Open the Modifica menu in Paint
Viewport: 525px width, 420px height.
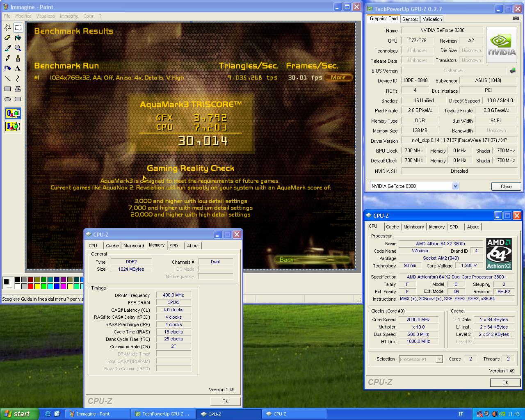click(x=23, y=16)
